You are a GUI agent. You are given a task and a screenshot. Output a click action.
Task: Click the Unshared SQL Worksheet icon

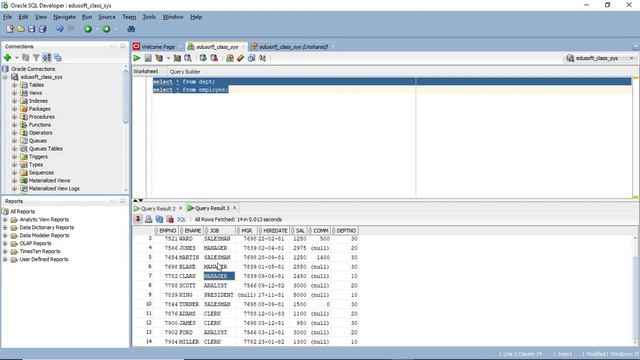click(230, 58)
